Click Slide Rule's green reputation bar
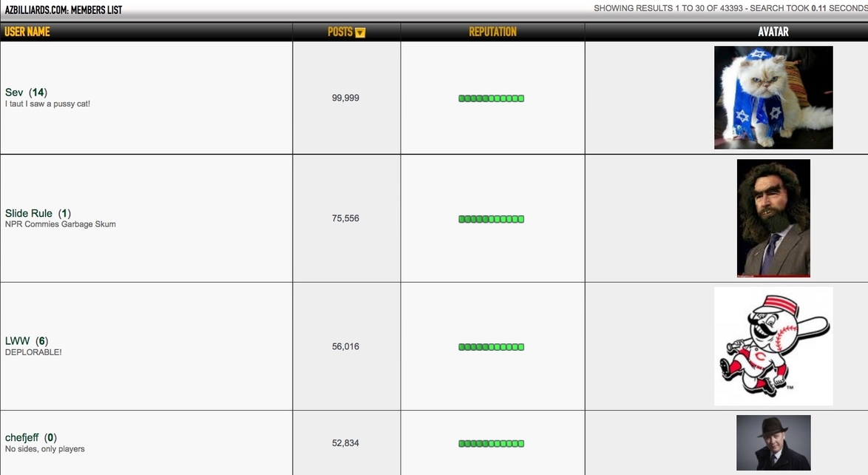Viewport: 868px width, 475px height. pos(491,219)
